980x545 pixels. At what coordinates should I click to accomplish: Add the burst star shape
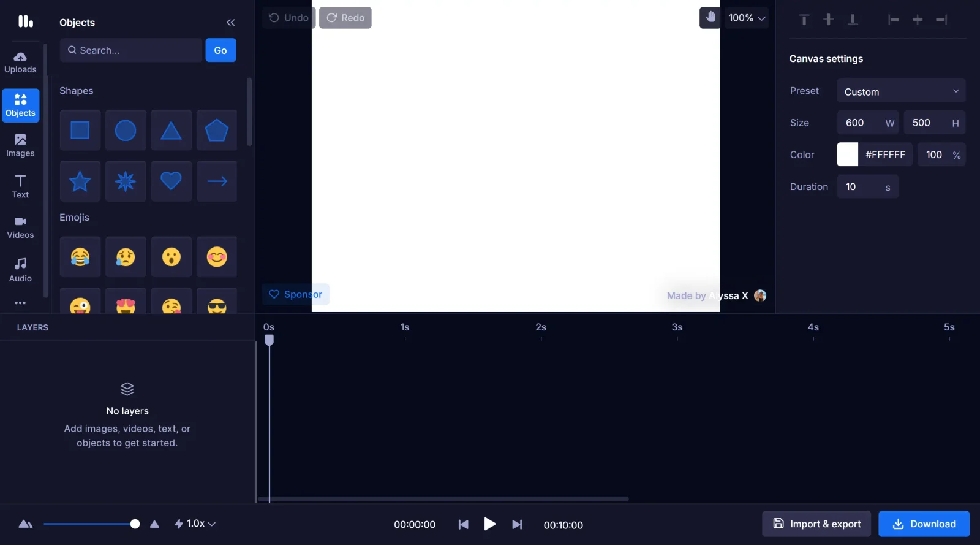[126, 181]
